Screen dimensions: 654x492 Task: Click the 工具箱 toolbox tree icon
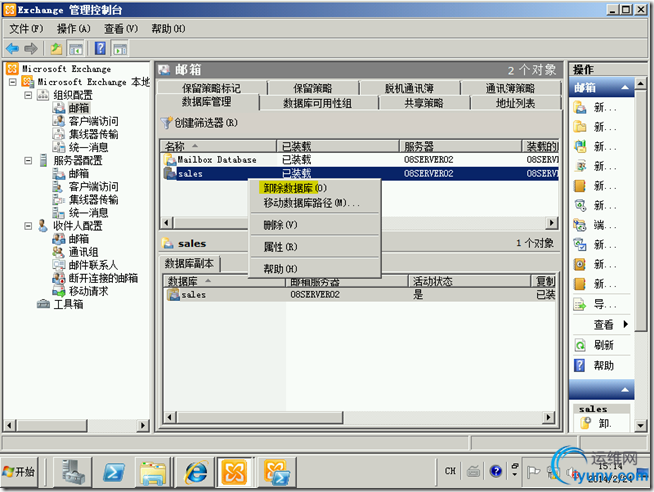pyautogui.click(x=43, y=304)
